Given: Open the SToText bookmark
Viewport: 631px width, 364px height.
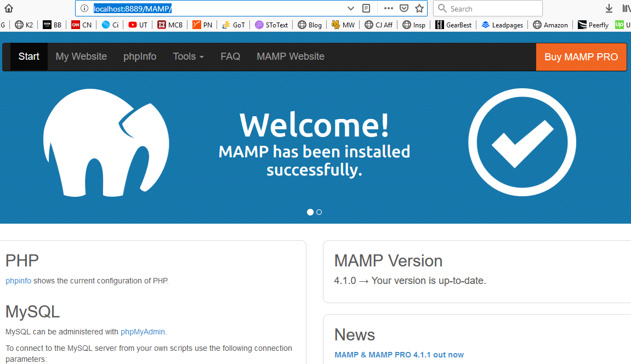Looking at the screenshot, I should pyautogui.click(x=271, y=25).
